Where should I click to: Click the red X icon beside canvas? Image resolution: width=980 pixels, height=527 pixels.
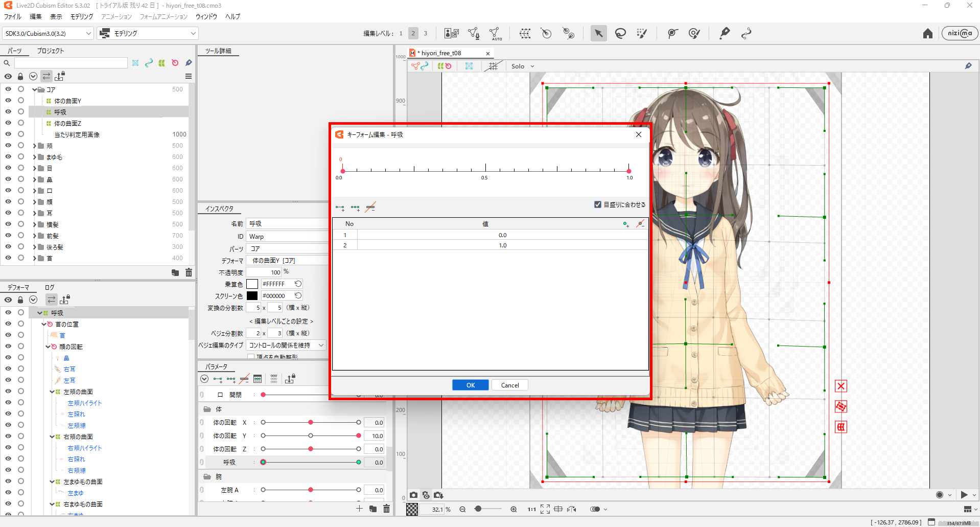pos(841,386)
